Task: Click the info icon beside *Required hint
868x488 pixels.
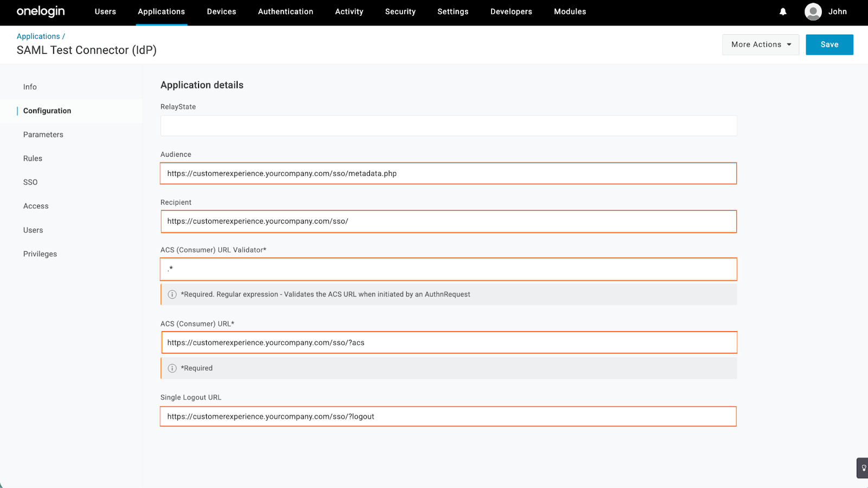Action: [x=172, y=368]
